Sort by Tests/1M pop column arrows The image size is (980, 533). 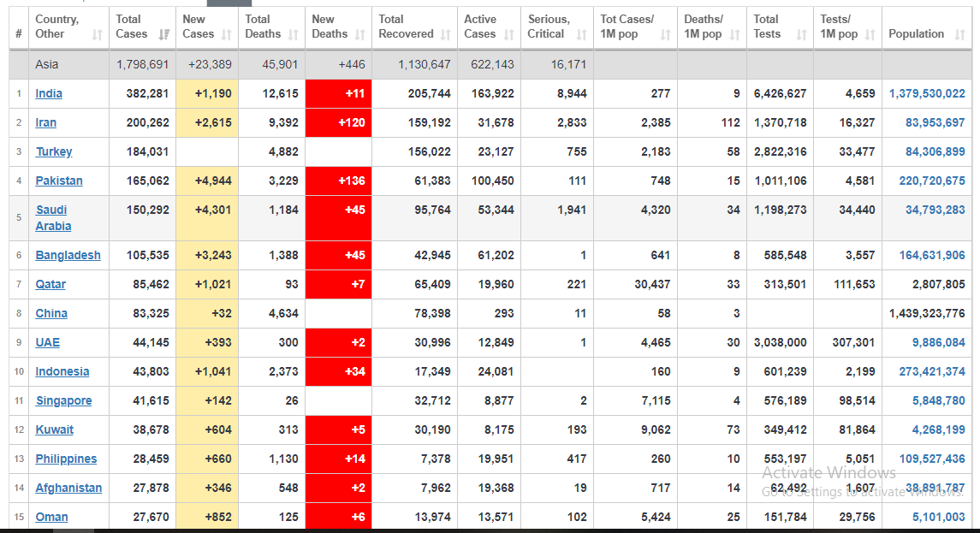coord(870,35)
